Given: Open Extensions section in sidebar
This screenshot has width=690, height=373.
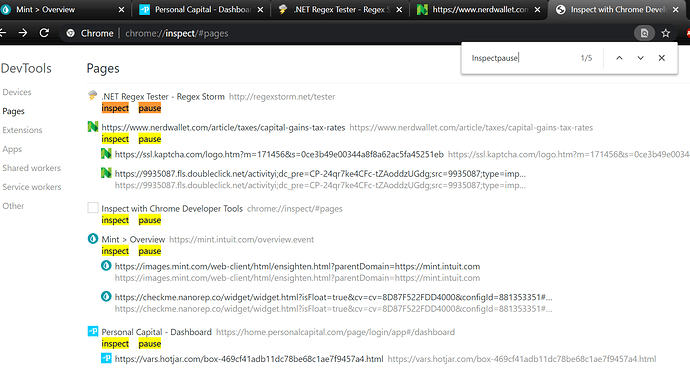Looking at the screenshot, I should pyautogui.click(x=22, y=130).
